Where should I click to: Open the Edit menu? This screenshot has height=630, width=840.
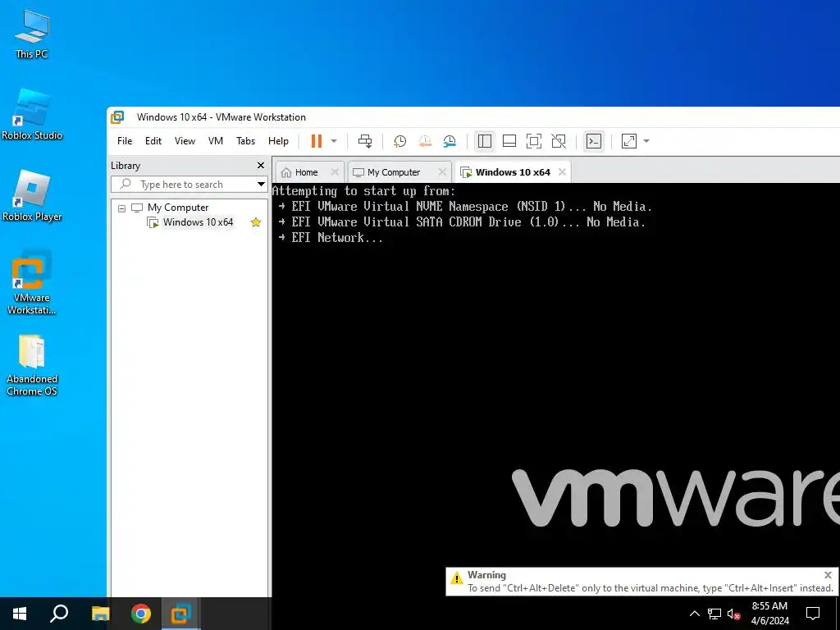point(153,141)
